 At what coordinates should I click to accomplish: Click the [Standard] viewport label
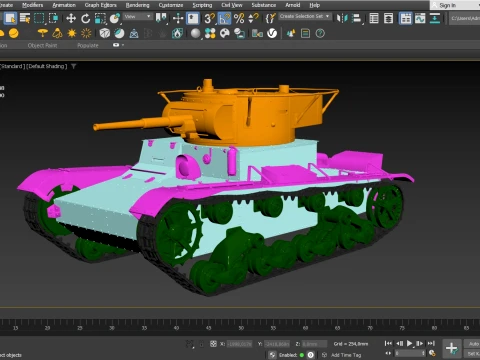point(12,66)
